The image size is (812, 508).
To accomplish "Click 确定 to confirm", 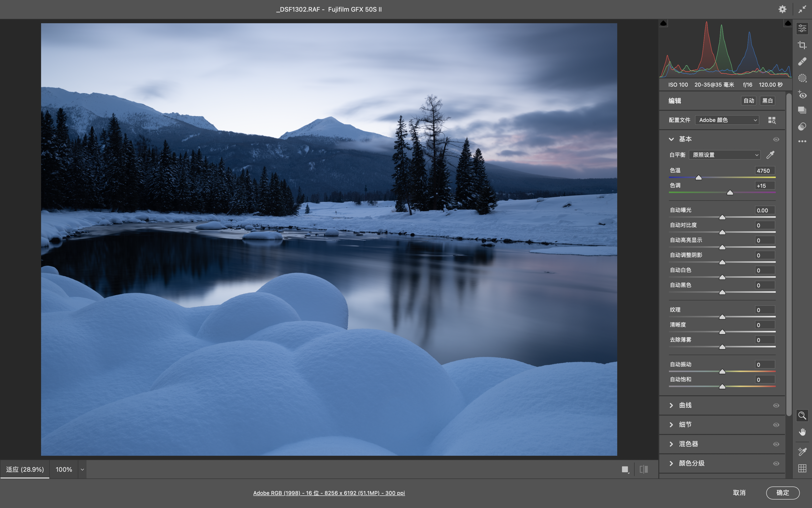I will 783,493.
